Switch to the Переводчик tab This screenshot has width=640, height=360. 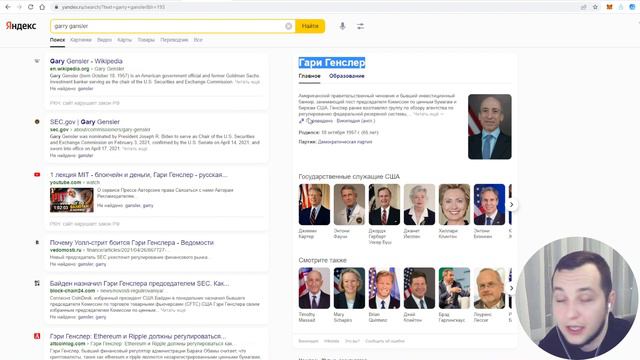coord(174,40)
